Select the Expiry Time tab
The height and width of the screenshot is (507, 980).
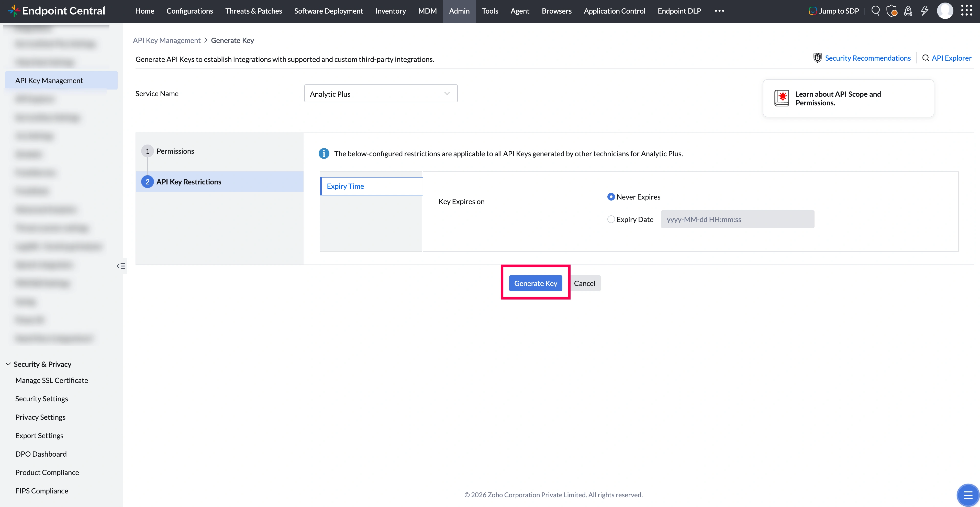point(372,186)
